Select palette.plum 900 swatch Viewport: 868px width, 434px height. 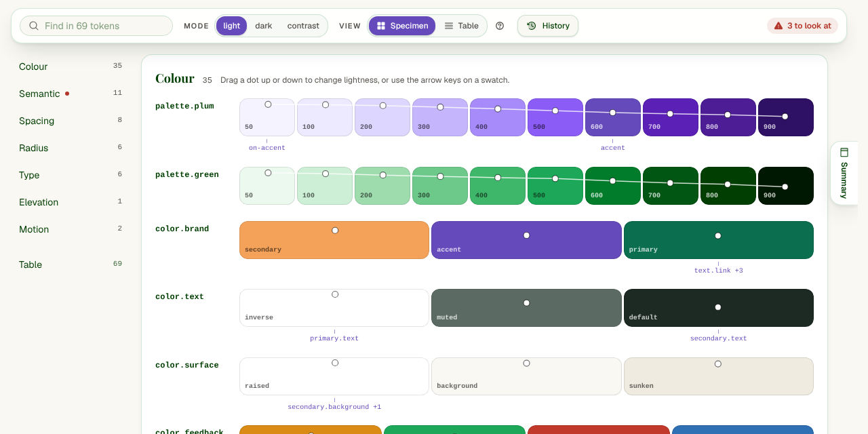[786, 117]
